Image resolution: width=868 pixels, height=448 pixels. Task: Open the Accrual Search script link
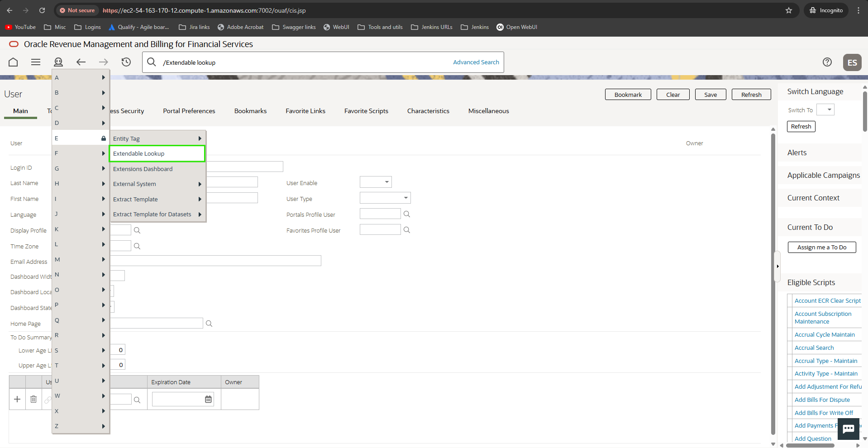pos(814,348)
